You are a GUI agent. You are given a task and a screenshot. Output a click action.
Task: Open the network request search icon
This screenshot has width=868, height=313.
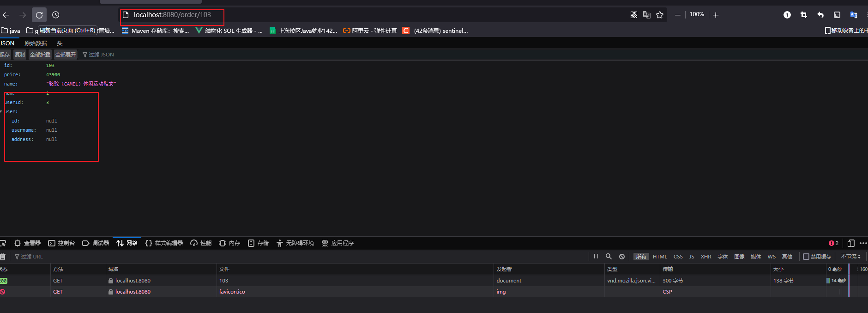609,256
